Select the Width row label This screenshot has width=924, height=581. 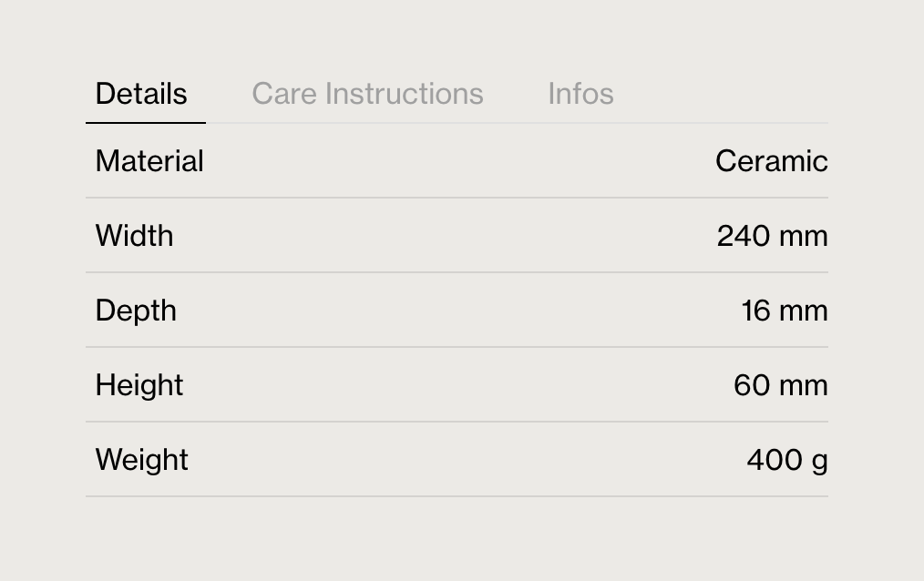point(134,236)
